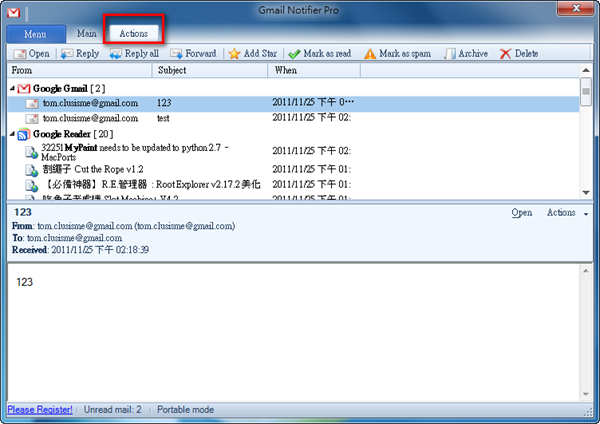Screen dimensions: 600x424
Task: Click the mail icon next to the '123' message
Action: pos(32,103)
